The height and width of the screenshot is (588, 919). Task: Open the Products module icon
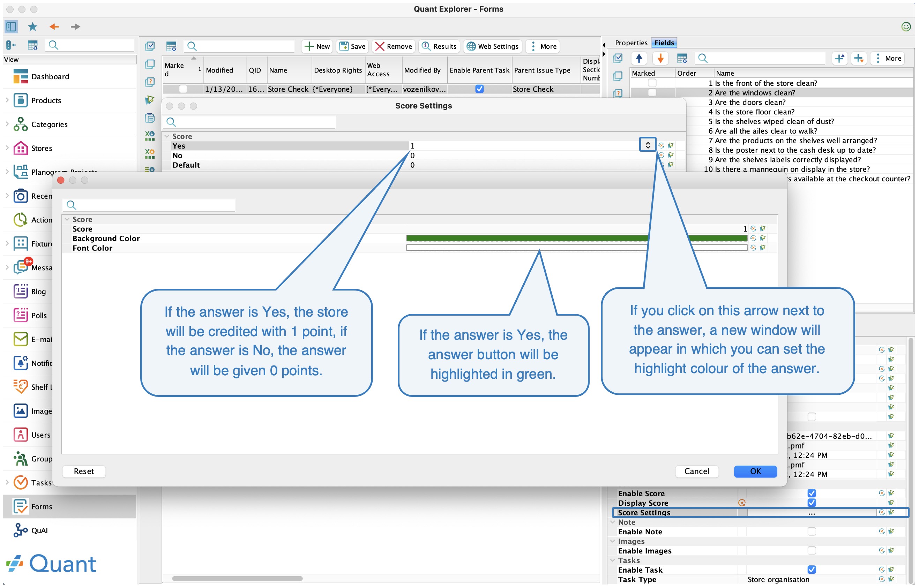[21, 100]
